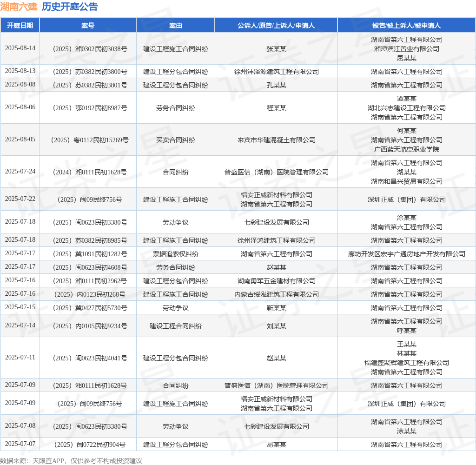Image resolution: width=476 pixels, height=465 pixels.
Task: Click defendant 廊坊开发区宏宇广通房地产开发有限公司
Action: tap(406, 254)
